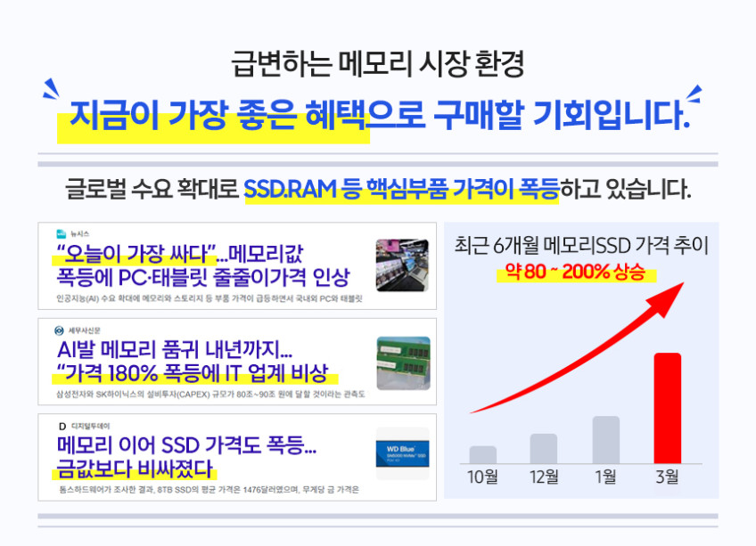
Task: Open "AI발 메모리 품귀 내년까지" headline
Action: click(175, 349)
